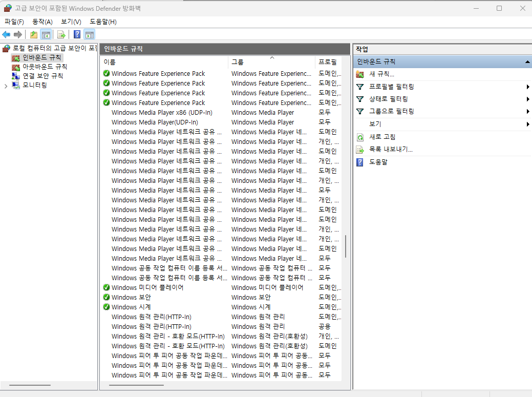Open the 동작(A) menu
The height and width of the screenshot is (397, 532).
point(42,22)
